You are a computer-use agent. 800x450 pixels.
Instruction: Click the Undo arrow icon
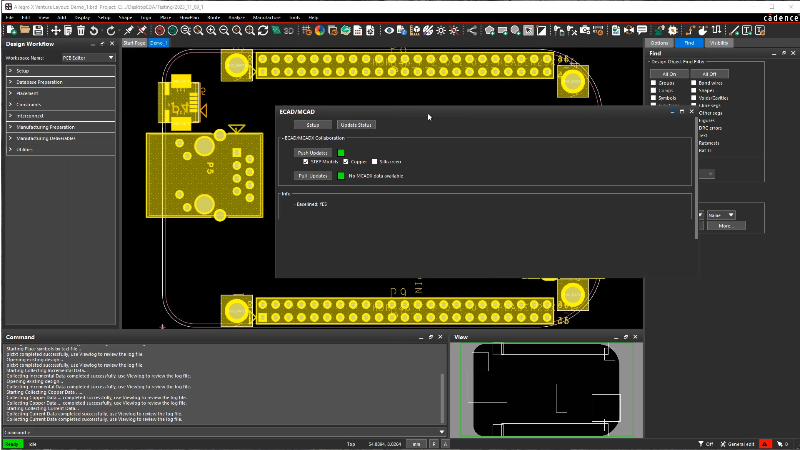pos(95,30)
